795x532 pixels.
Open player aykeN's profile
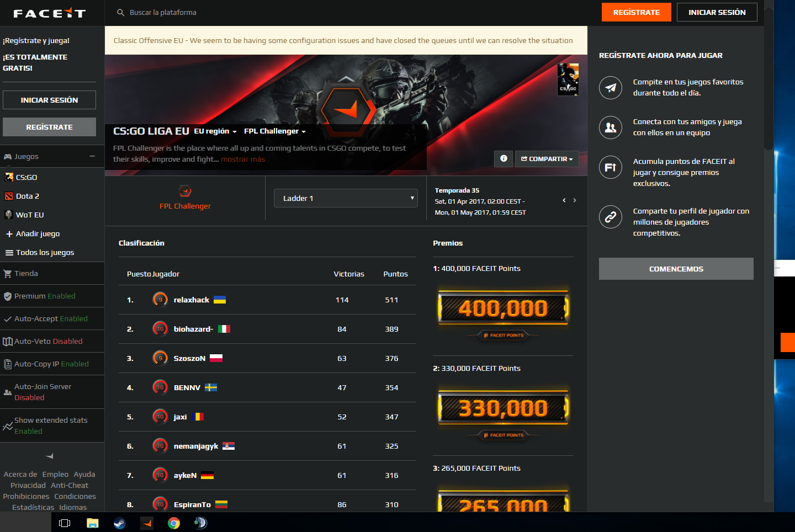coord(185,475)
